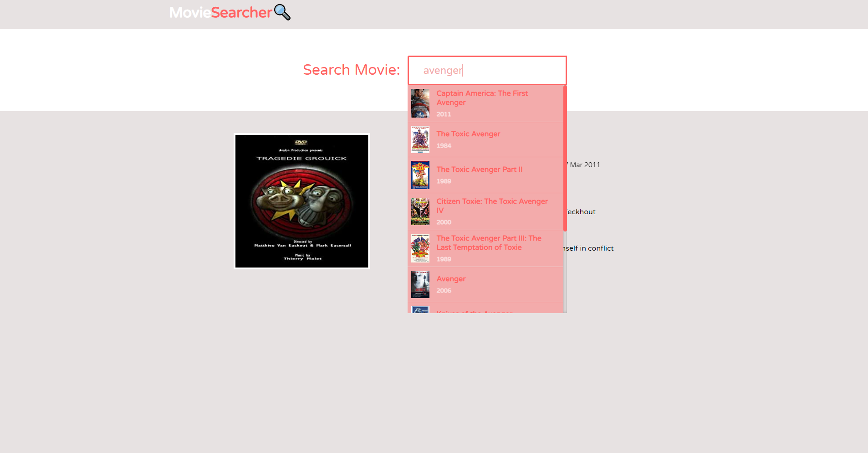Click Citizen Toxie poster thumbnail

[420, 211]
